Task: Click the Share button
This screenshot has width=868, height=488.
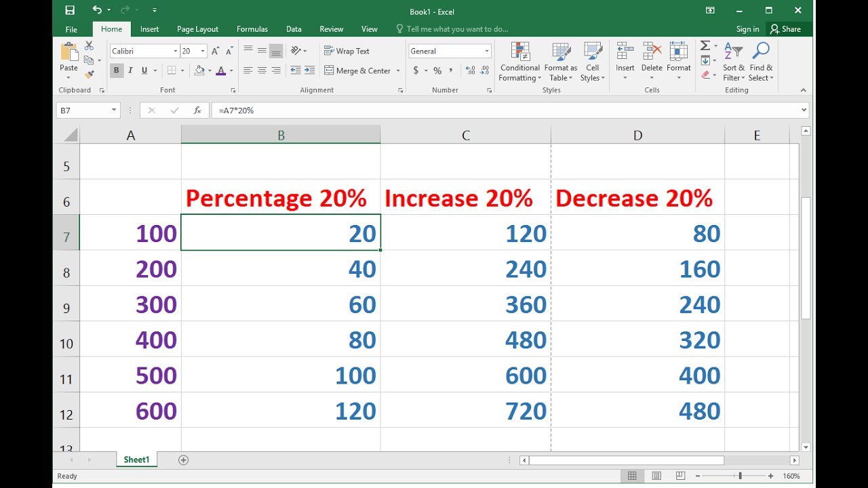Action: [785, 29]
